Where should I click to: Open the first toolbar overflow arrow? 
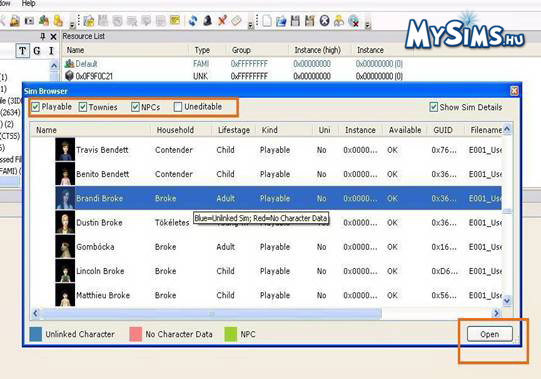pyautogui.click(x=72, y=24)
